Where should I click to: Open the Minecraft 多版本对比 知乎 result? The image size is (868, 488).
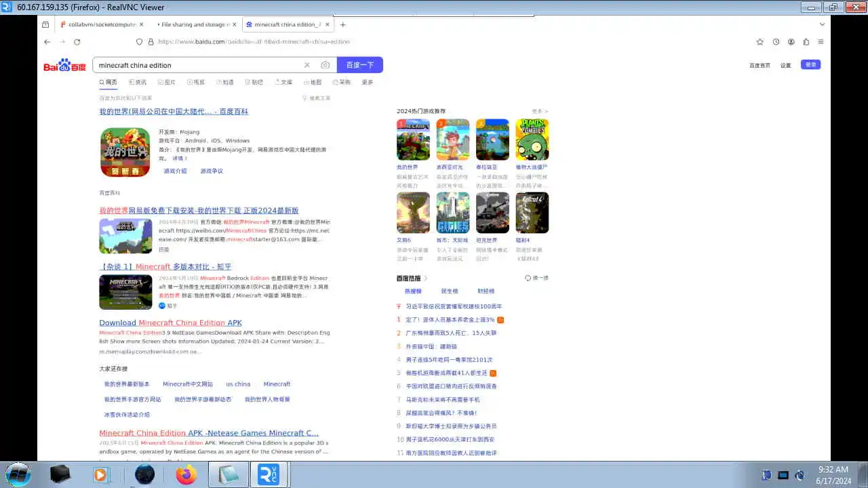click(x=165, y=267)
